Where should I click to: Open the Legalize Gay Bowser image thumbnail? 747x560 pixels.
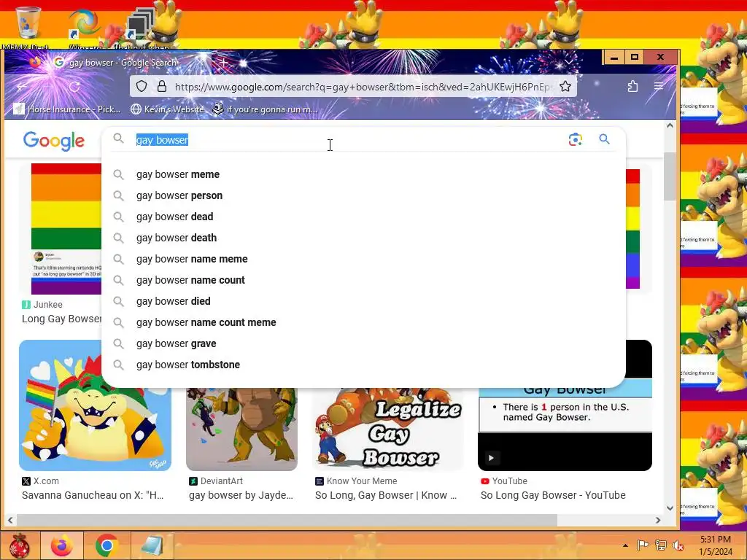(388, 429)
